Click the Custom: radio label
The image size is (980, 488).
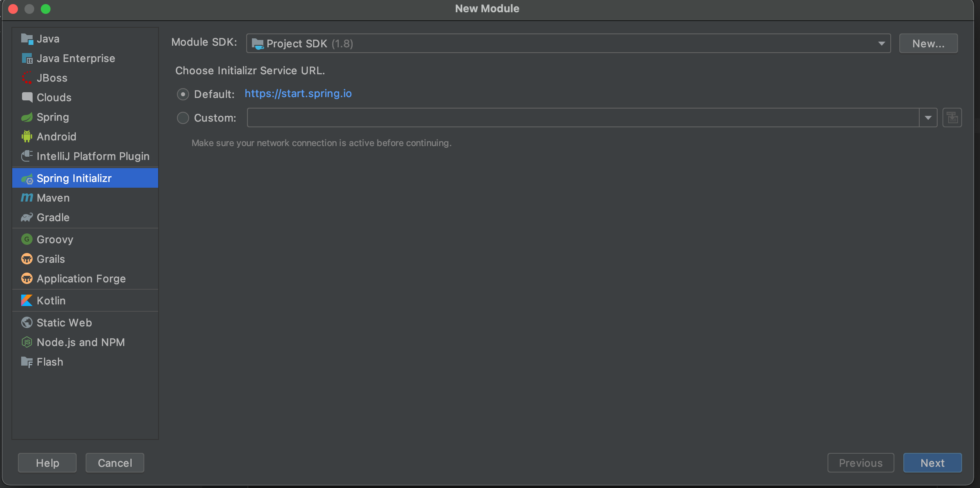[x=215, y=118]
